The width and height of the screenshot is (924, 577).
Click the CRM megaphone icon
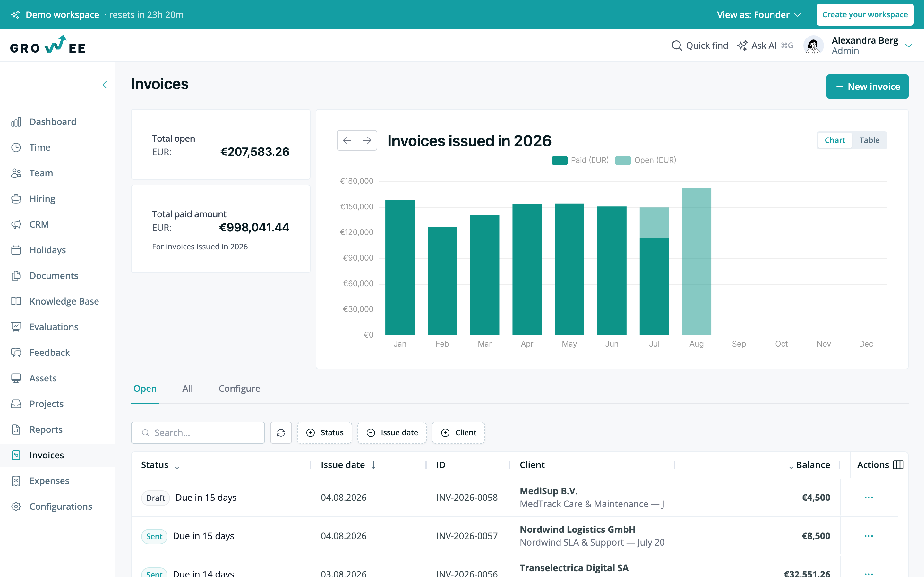(16, 224)
